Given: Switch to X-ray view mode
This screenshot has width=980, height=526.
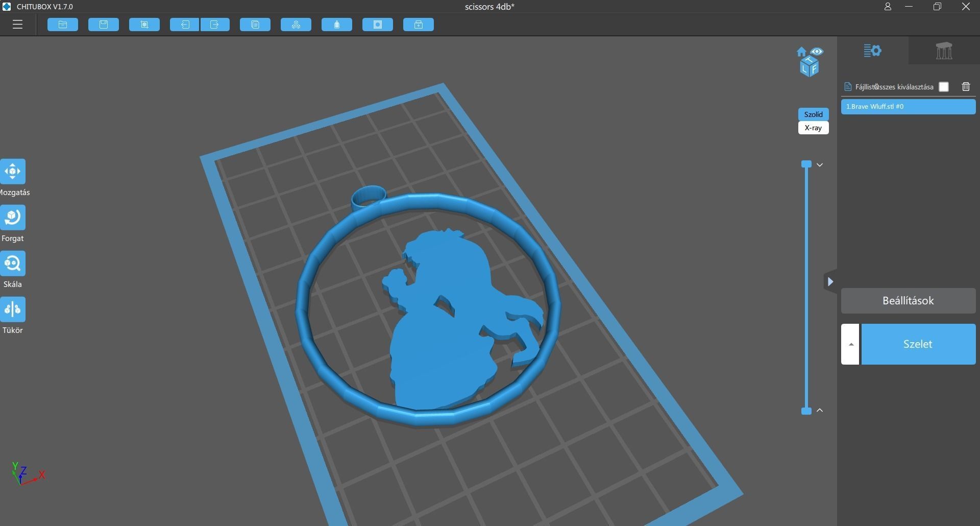Looking at the screenshot, I should [x=813, y=128].
